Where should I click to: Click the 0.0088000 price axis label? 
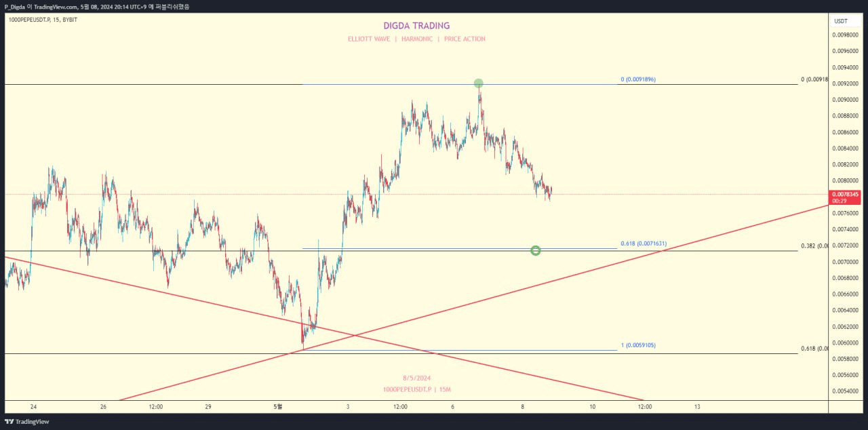pyautogui.click(x=846, y=116)
